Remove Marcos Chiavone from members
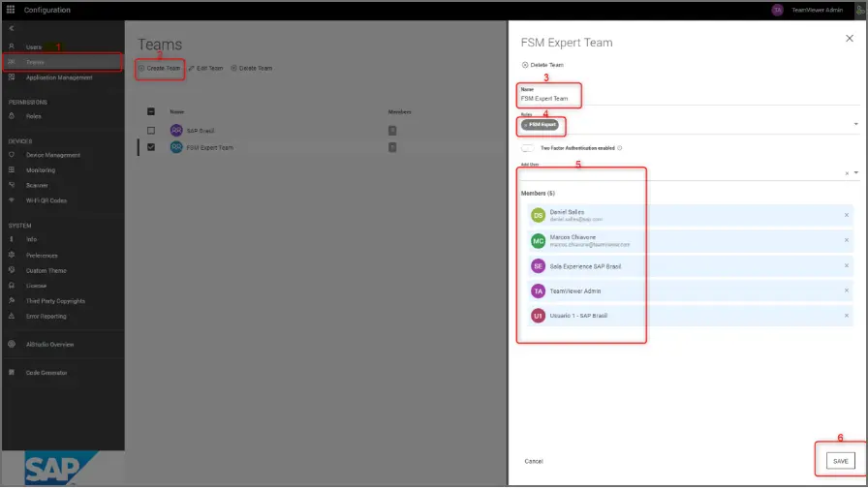 847,240
